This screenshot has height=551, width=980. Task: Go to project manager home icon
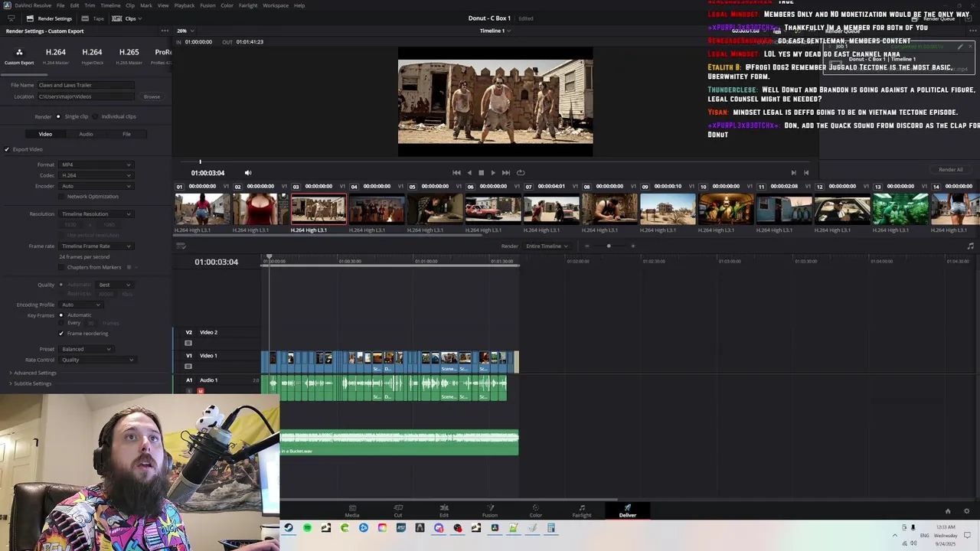pos(948,511)
